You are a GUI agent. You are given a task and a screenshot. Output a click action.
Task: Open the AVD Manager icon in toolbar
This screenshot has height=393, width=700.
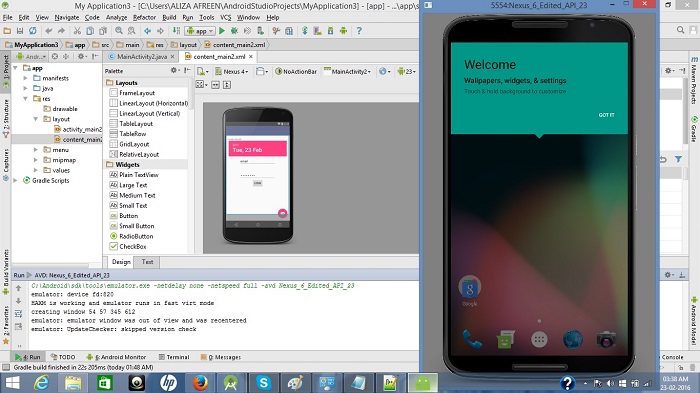(317, 31)
